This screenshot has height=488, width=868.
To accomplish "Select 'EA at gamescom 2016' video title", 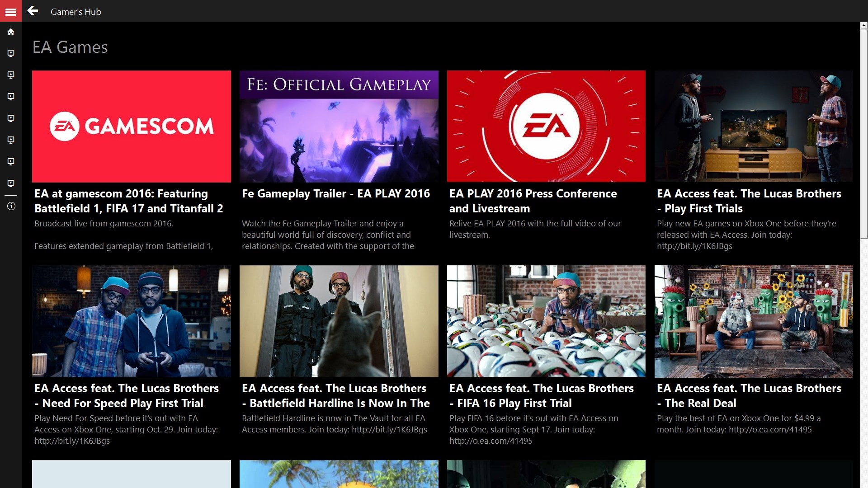I will click(x=128, y=201).
